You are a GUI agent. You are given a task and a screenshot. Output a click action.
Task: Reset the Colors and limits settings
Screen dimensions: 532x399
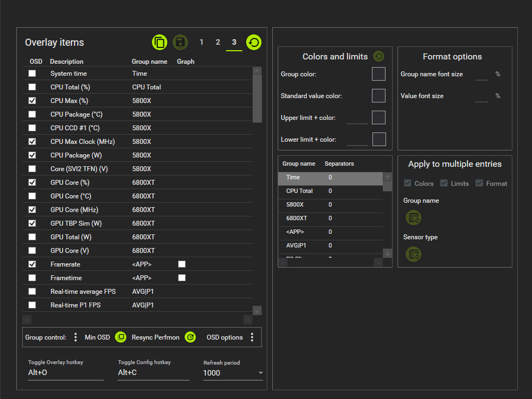pyautogui.click(x=378, y=56)
